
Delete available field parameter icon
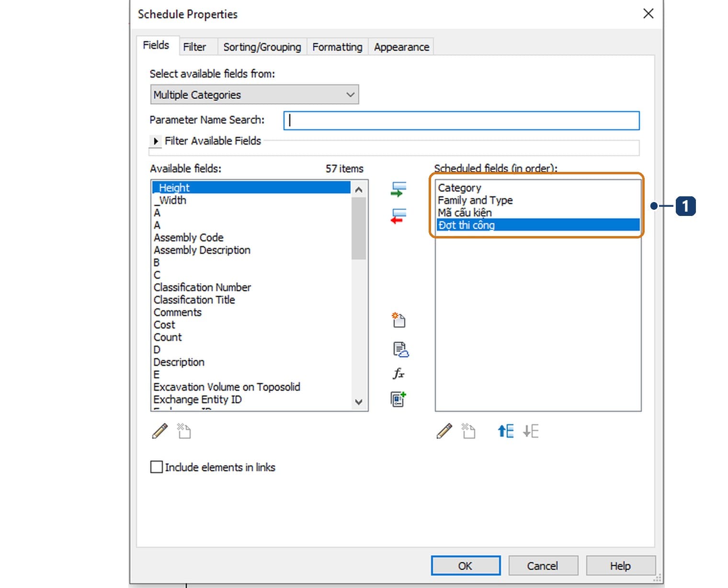(184, 431)
